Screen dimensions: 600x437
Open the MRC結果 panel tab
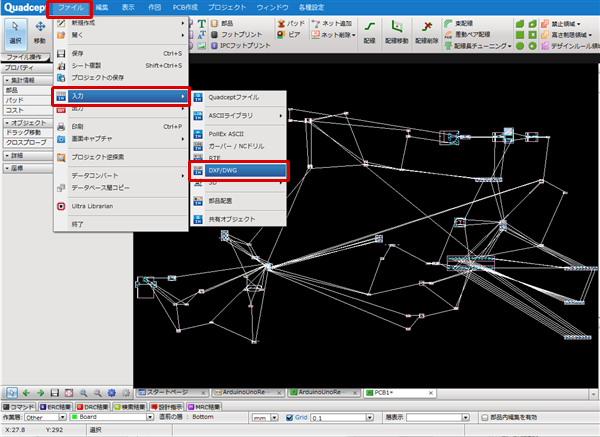click(204, 407)
